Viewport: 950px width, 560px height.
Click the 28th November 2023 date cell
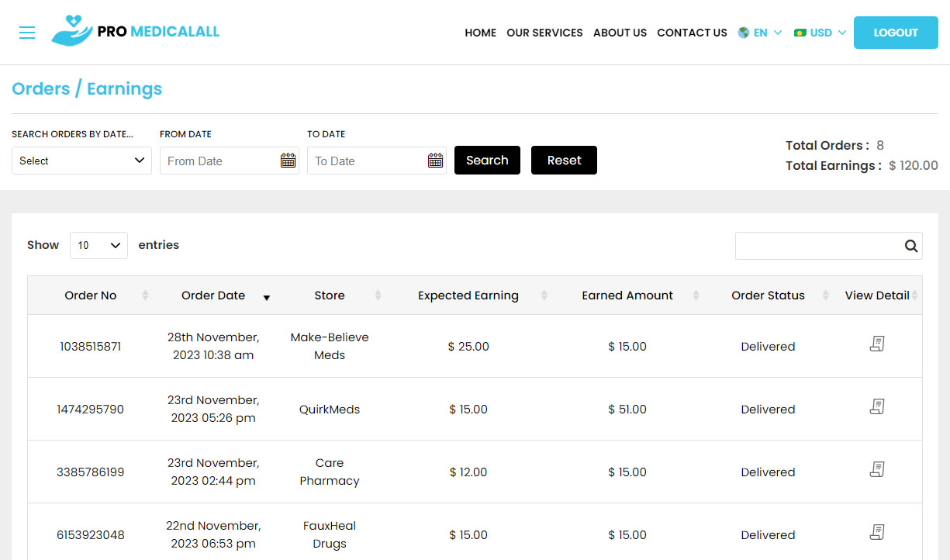click(x=213, y=347)
